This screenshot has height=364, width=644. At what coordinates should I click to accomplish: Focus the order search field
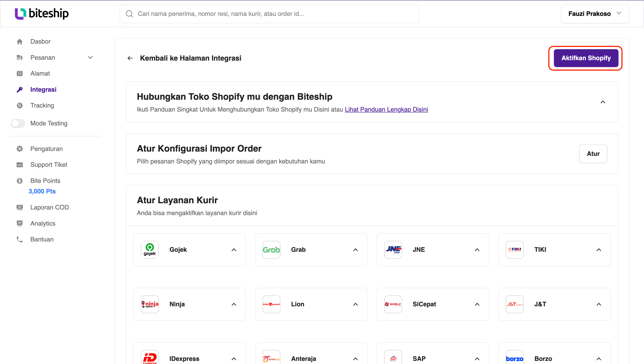(269, 14)
